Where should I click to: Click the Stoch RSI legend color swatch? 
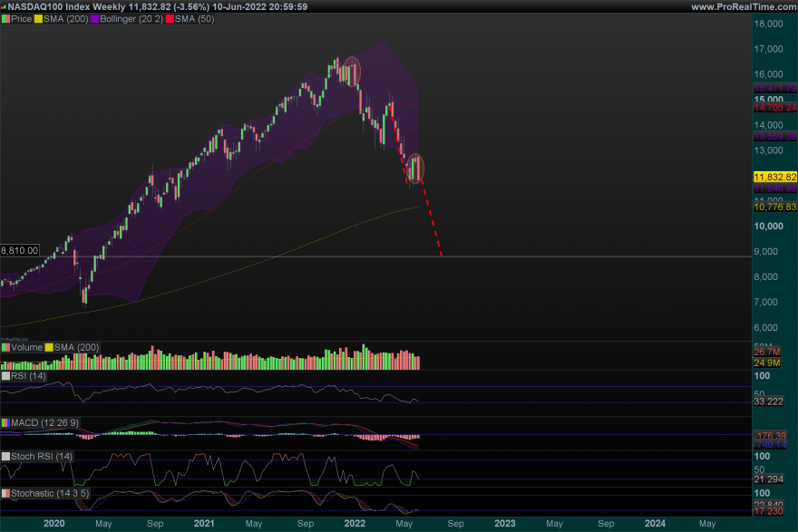[x=5, y=456]
